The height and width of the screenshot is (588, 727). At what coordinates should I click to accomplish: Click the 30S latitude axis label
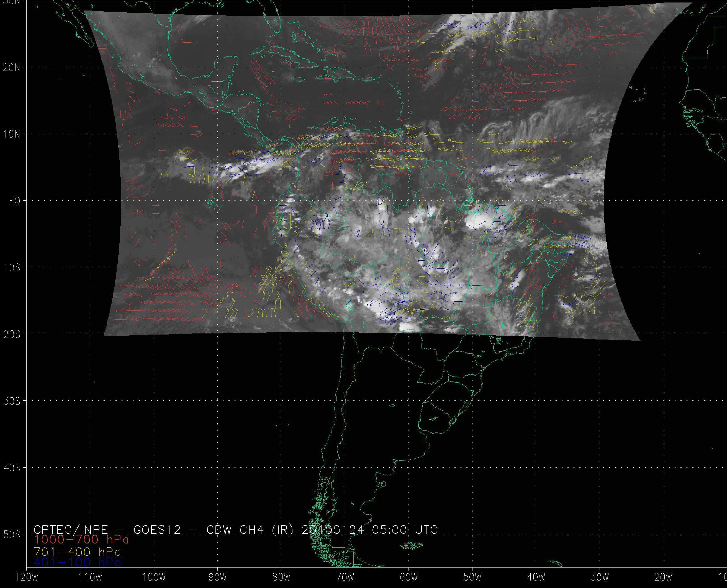[12, 401]
